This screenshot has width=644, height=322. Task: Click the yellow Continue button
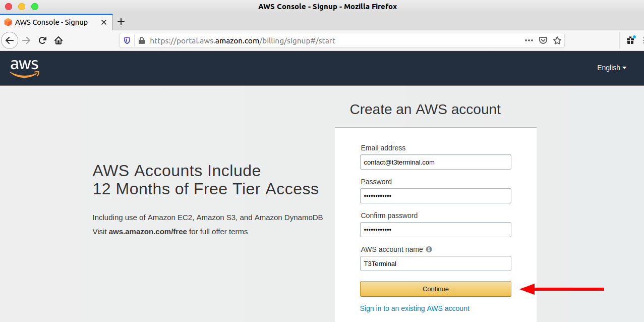[x=436, y=289]
